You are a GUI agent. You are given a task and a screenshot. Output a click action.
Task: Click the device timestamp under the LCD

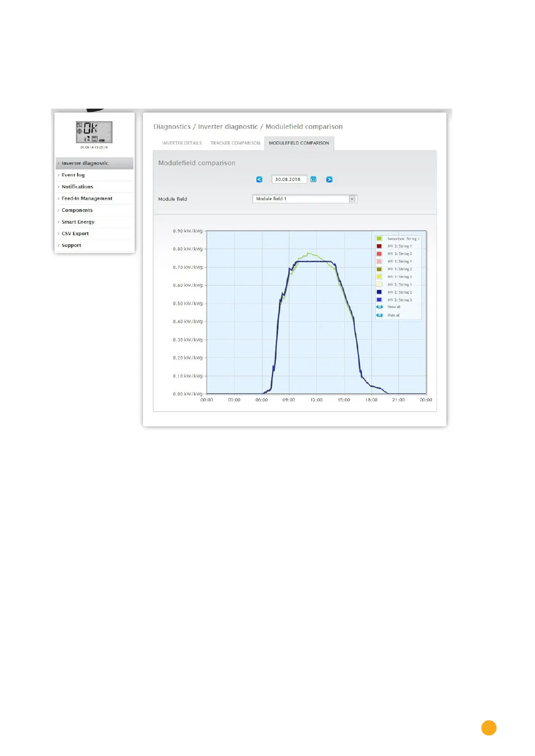pos(94,147)
